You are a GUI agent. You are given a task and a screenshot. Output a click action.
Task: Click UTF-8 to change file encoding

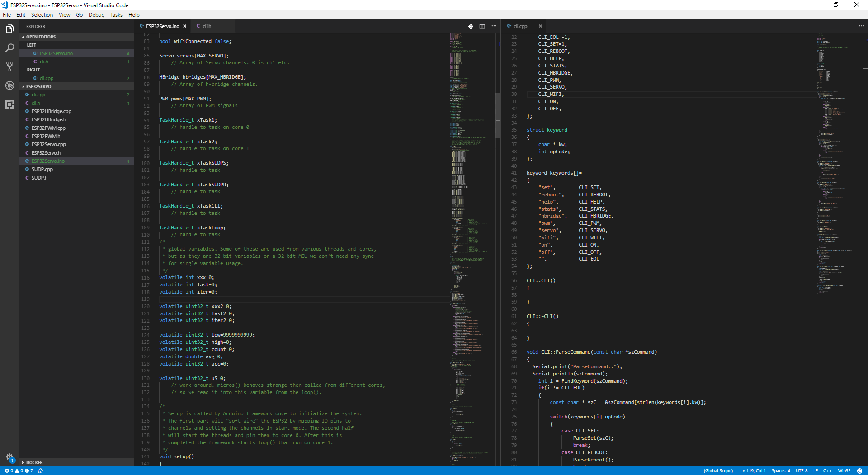pyautogui.click(x=803, y=471)
